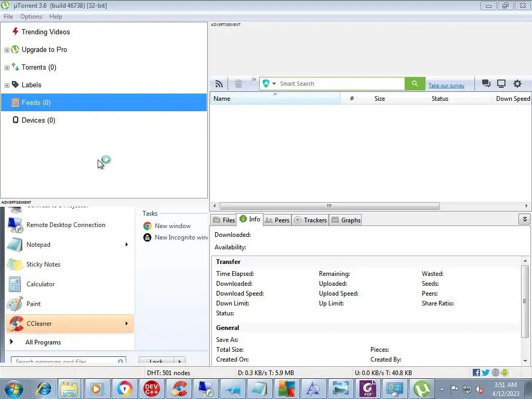Sort the list by the Size column

pyautogui.click(x=372, y=99)
